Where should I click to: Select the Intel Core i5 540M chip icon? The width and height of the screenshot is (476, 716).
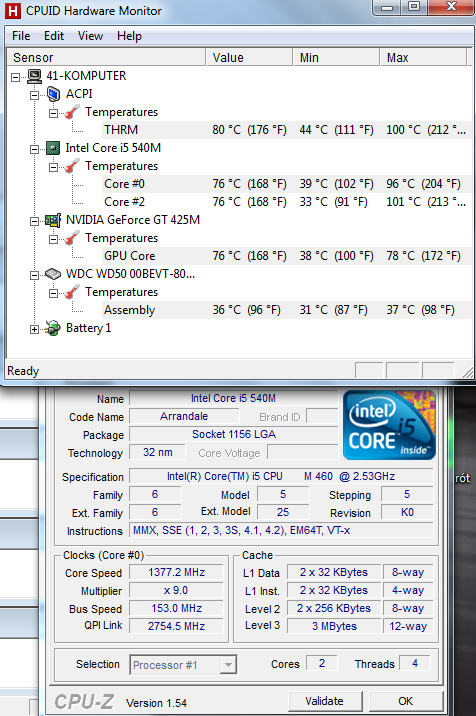(53, 148)
